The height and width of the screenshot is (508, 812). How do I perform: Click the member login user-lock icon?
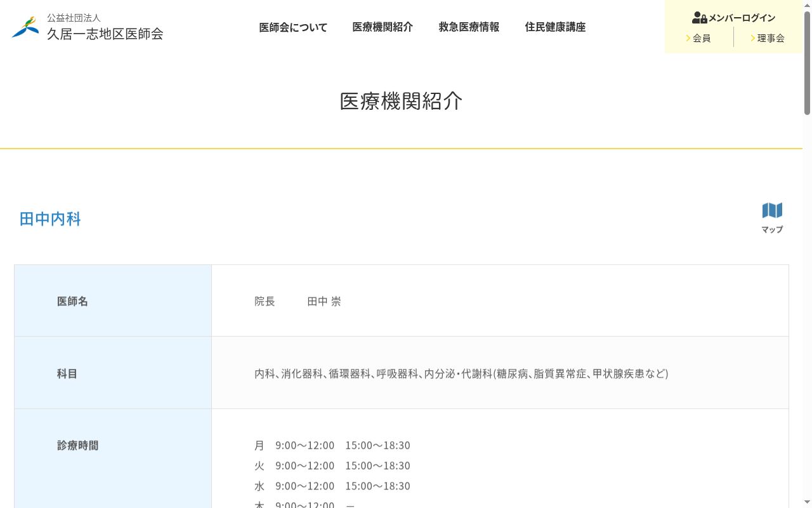coord(699,18)
